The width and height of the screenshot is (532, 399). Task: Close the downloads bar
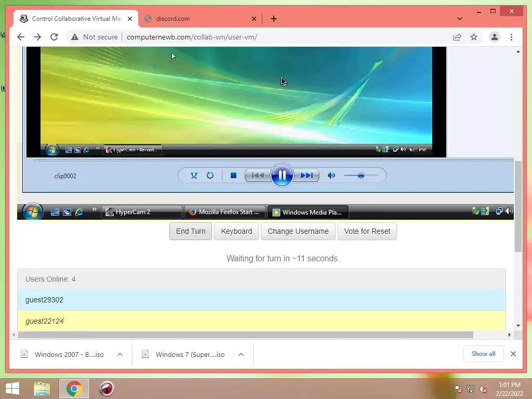coord(513,354)
